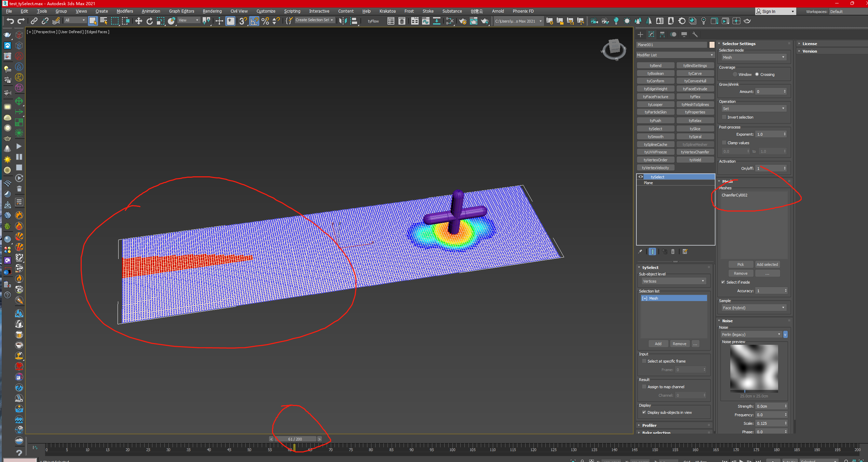Switch to the Modify command panel
Screen dimensions: 868x462
click(x=651, y=35)
